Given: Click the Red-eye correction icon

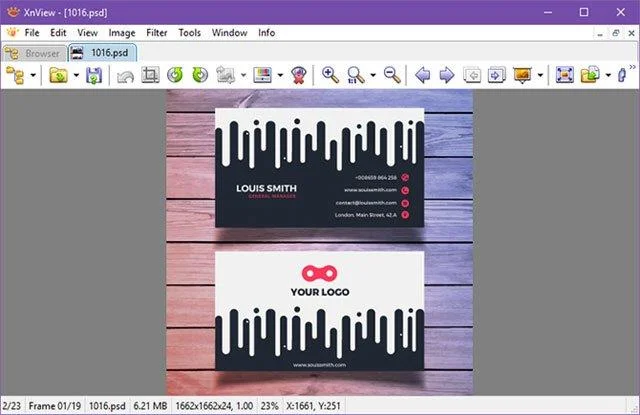Looking at the screenshot, I should coord(298,75).
